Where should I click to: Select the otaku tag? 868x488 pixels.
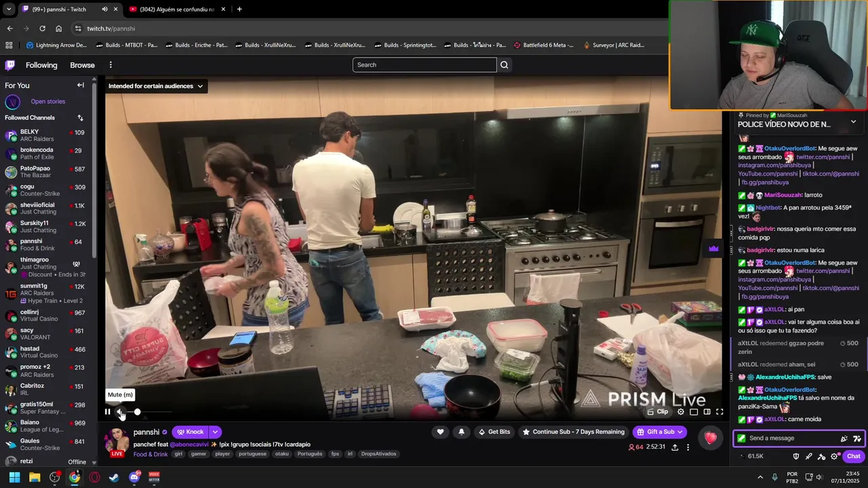[x=282, y=454]
